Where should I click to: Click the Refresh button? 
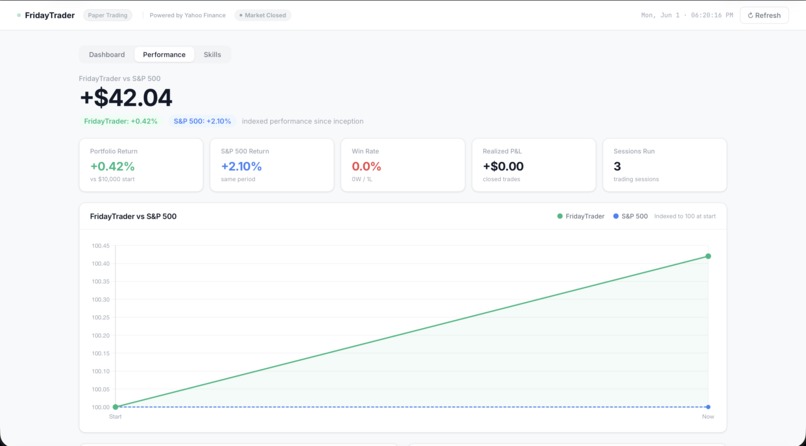764,15
